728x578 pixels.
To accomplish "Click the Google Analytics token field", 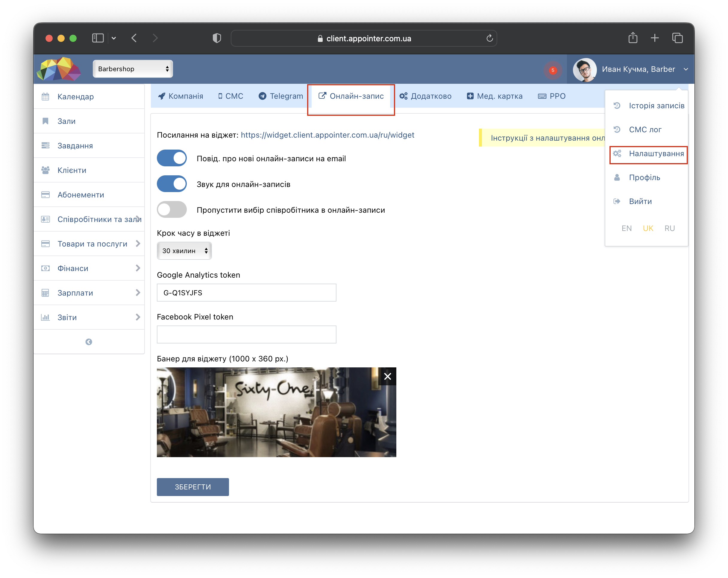I will click(x=246, y=293).
